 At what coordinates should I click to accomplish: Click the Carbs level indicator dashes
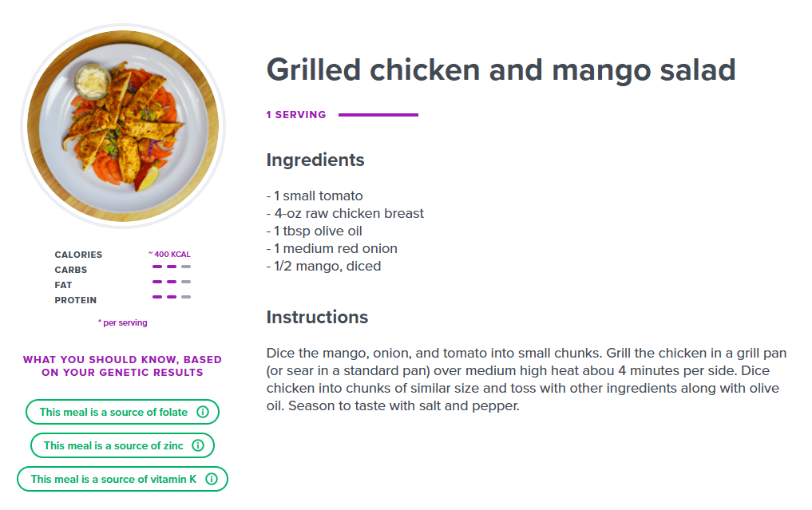pyautogui.click(x=171, y=267)
